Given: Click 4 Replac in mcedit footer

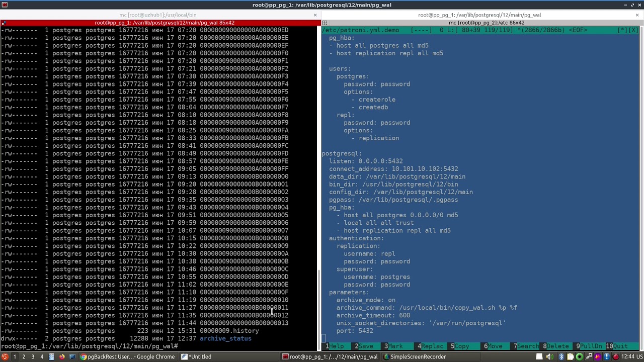Looking at the screenshot, I should pos(432,346).
